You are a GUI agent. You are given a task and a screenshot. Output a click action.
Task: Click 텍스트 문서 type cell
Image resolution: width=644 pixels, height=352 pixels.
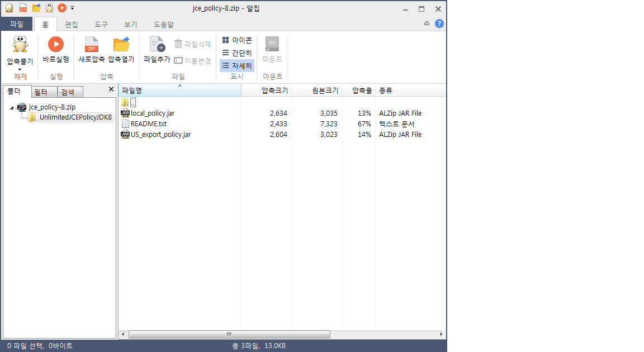397,124
